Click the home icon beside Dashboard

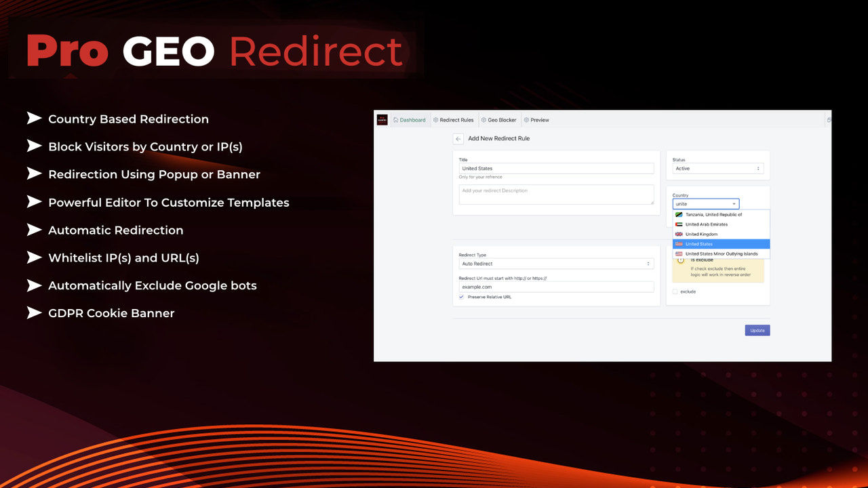click(396, 120)
